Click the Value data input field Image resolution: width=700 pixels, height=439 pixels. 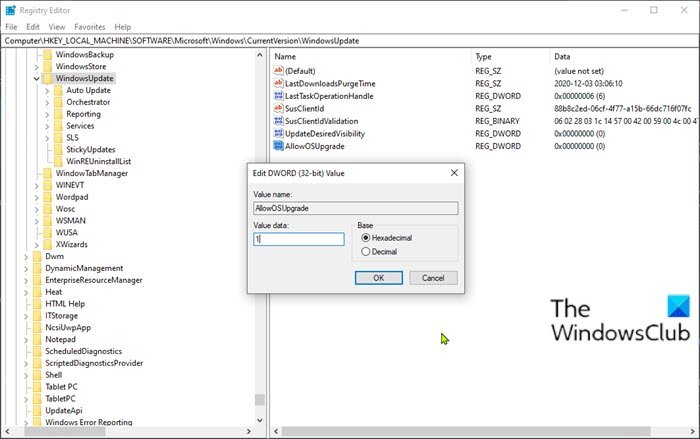point(299,239)
